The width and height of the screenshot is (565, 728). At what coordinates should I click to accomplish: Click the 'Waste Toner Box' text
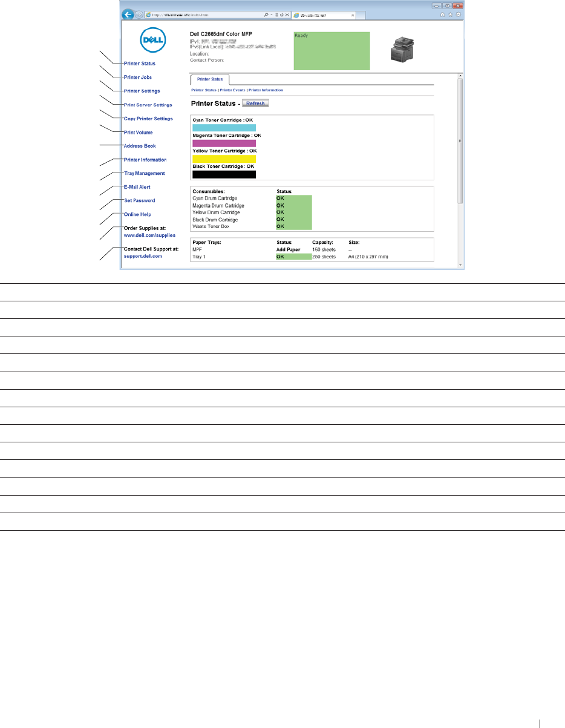click(209, 226)
